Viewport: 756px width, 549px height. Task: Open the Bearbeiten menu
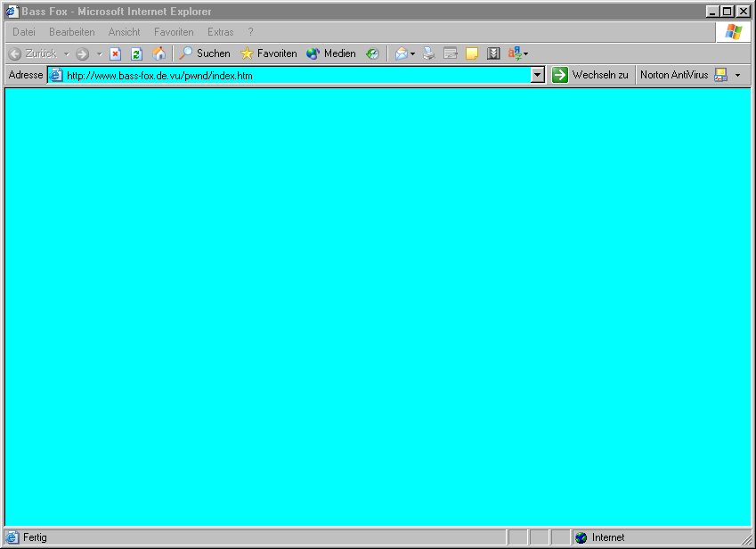click(72, 32)
